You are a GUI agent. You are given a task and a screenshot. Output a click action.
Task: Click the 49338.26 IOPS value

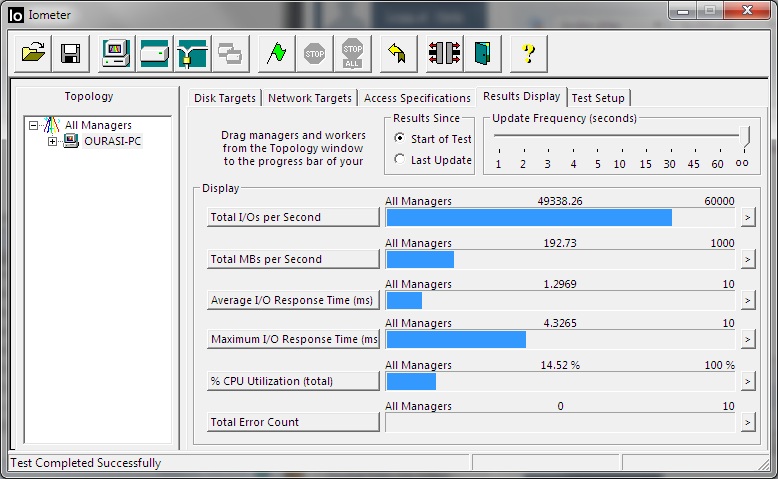[560, 201]
